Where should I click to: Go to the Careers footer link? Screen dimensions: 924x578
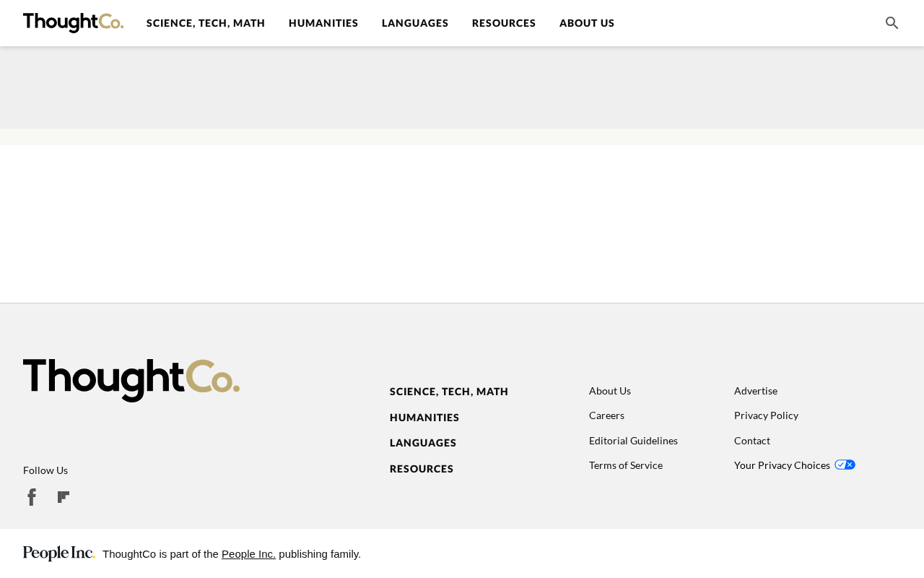point(606,415)
